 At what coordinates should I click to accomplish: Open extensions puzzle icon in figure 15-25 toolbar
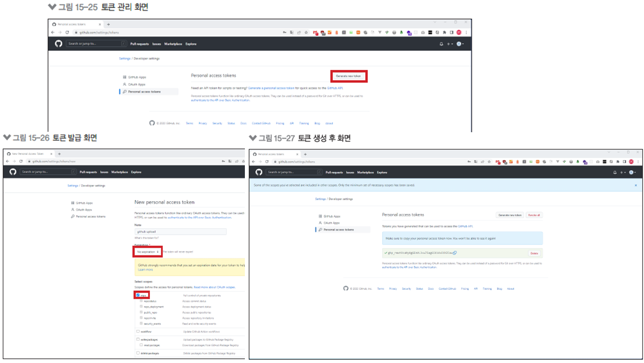coord(444,32)
